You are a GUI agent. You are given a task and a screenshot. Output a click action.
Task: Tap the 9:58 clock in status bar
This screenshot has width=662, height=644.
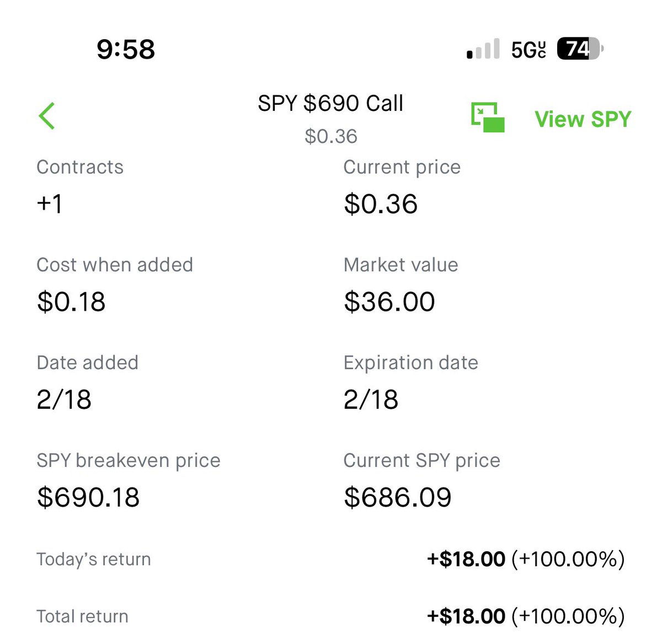tap(126, 49)
